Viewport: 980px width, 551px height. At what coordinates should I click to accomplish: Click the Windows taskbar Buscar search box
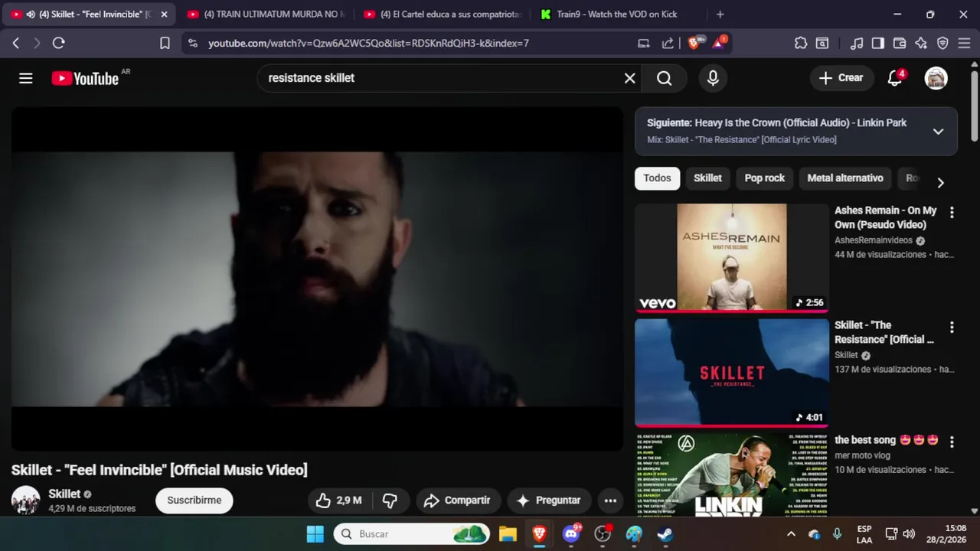pos(412,534)
